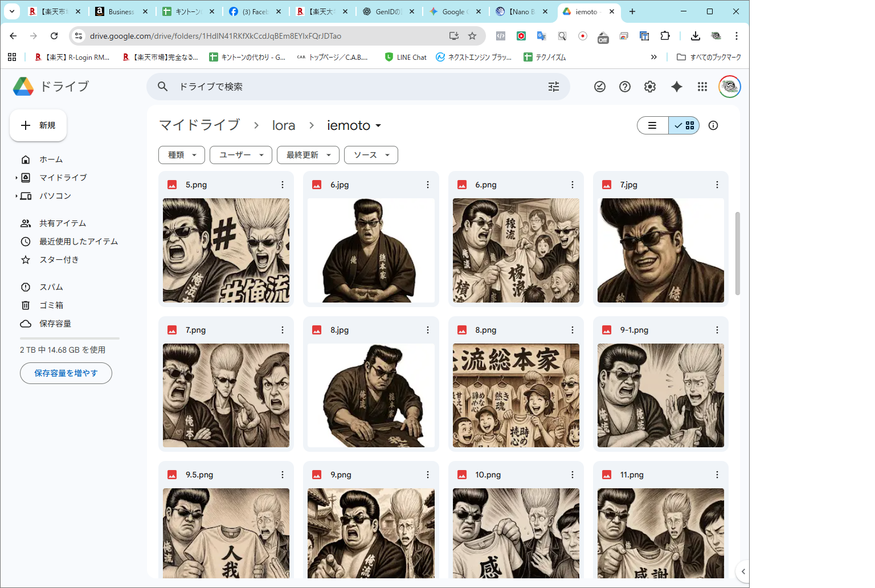The width and height of the screenshot is (875, 588).
Task: Open the 種類 filter dropdown
Action: click(181, 155)
